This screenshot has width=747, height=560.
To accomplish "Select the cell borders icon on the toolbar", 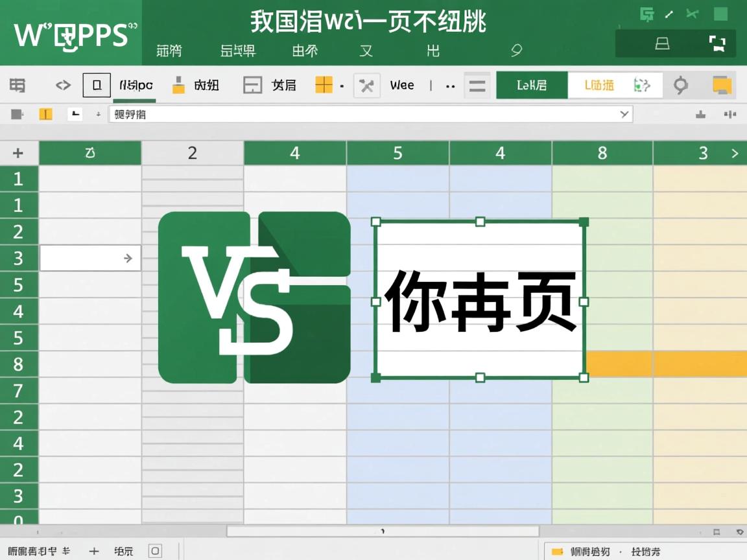I will tap(253, 85).
